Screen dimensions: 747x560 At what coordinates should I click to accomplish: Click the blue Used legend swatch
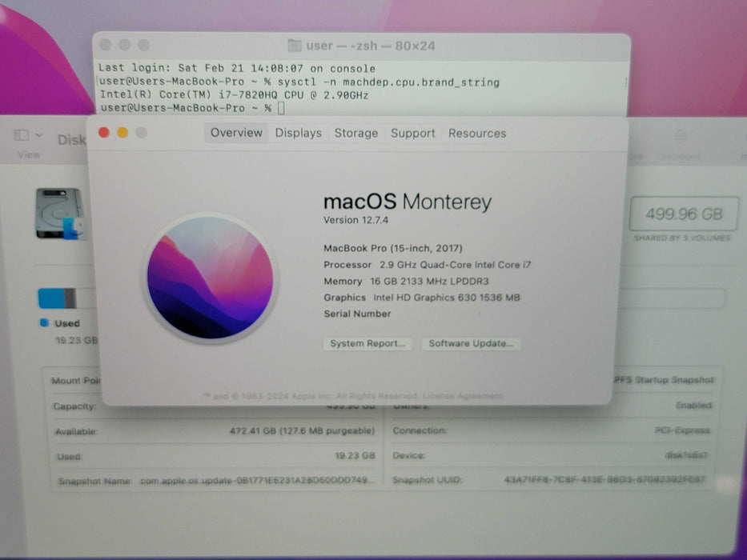click(x=44, y=323)
